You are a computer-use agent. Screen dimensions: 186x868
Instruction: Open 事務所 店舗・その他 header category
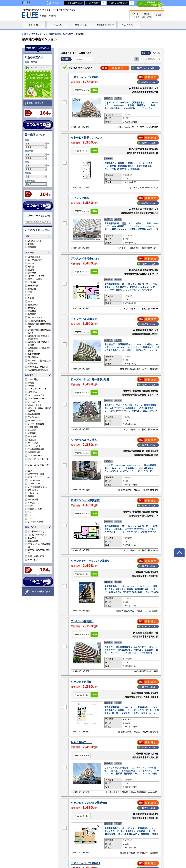[147, 15]
